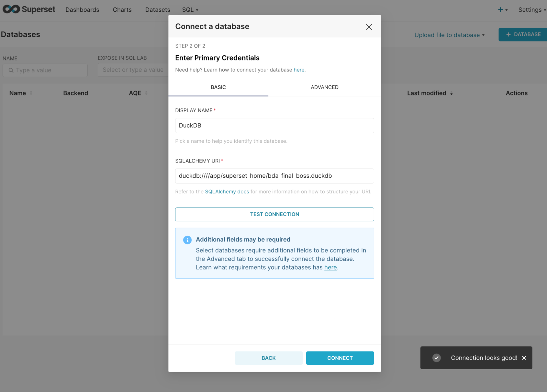This screenshot has width=547, height=392.
Task: Focus the Display Name field
Action: pyautogui.click(x=274, y=125)
